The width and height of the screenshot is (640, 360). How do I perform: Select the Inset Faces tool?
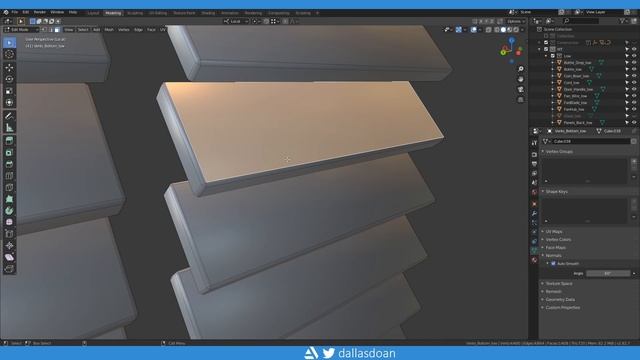pyautogui.click(x=9, y=153)
